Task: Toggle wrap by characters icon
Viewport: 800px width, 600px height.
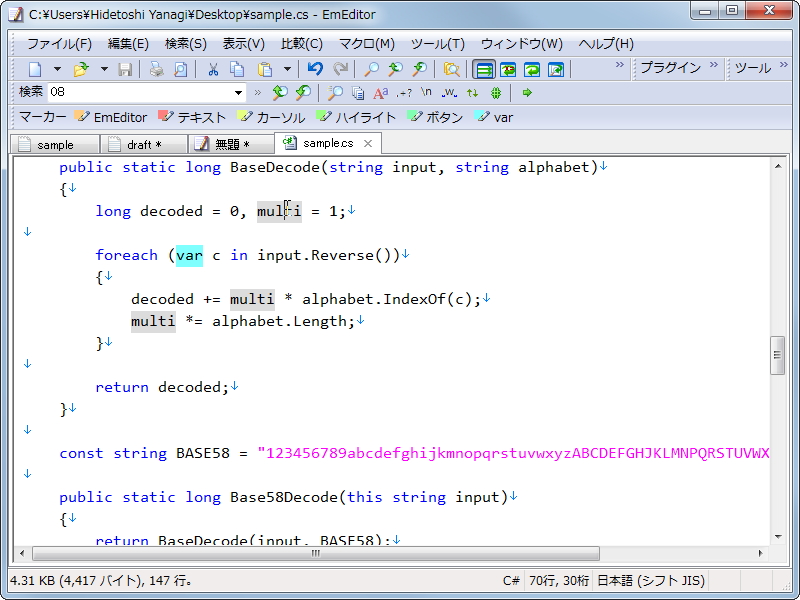Action: pos(508,69)
